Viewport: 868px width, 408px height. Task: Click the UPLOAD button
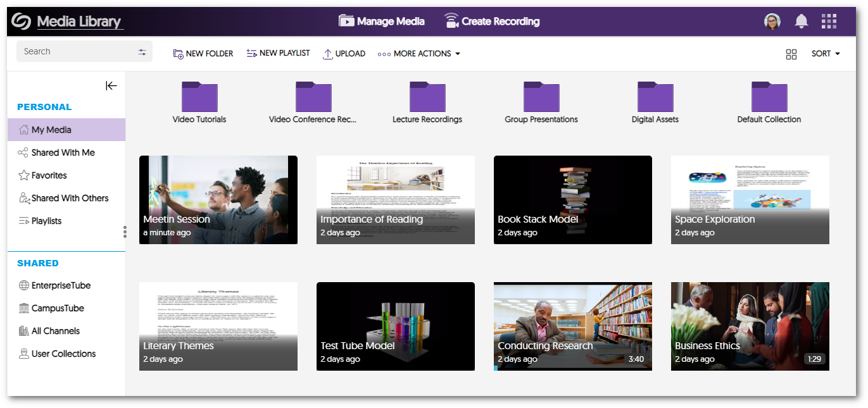[x=344, y=54]
